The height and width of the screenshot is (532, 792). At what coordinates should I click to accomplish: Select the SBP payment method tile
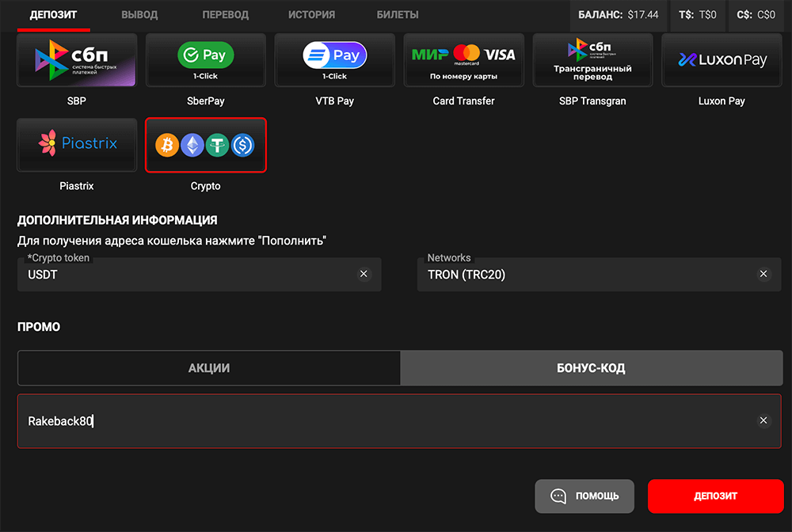[x=77, y=61]
